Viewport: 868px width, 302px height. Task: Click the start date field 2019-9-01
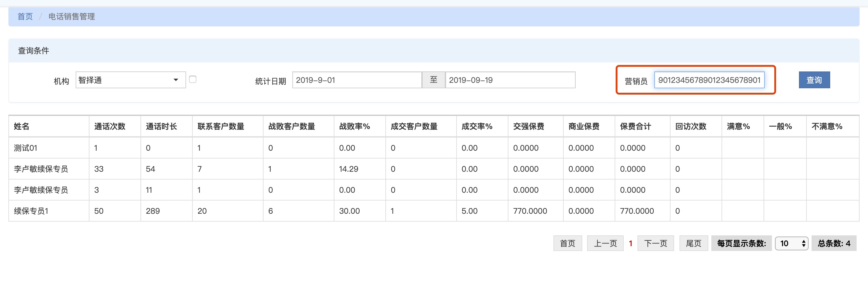pyautogui.click(x=357, y=80)
